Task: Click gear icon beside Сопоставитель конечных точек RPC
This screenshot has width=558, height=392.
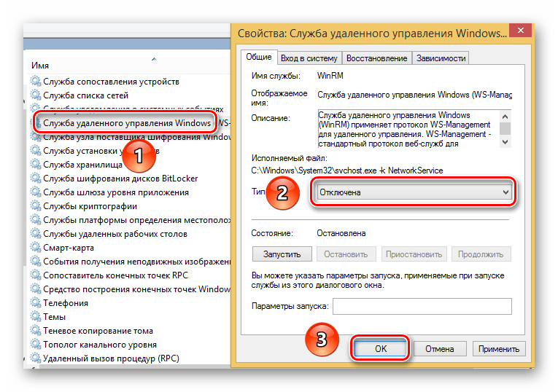Action: [x=36, y=275]
